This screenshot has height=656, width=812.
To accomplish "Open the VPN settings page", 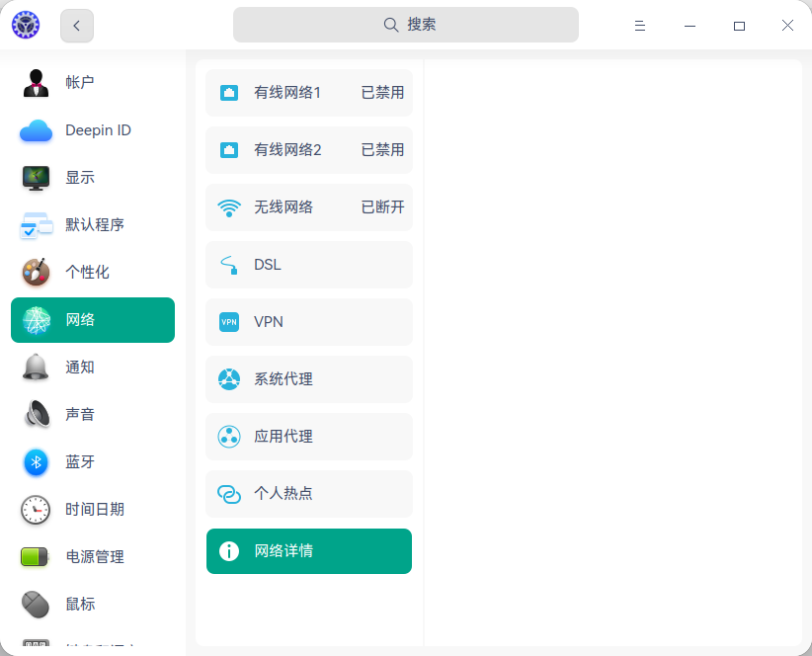I will (x=309, y=322).
